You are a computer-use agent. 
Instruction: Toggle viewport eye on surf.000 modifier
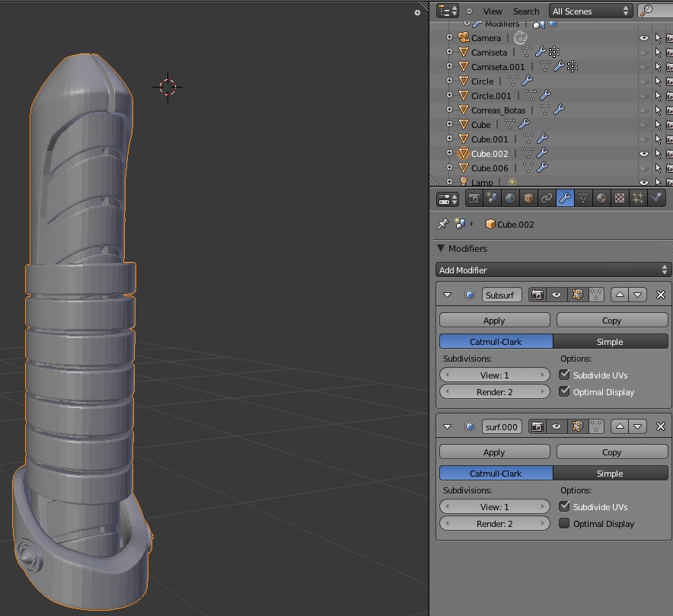[x=557, y=426]
